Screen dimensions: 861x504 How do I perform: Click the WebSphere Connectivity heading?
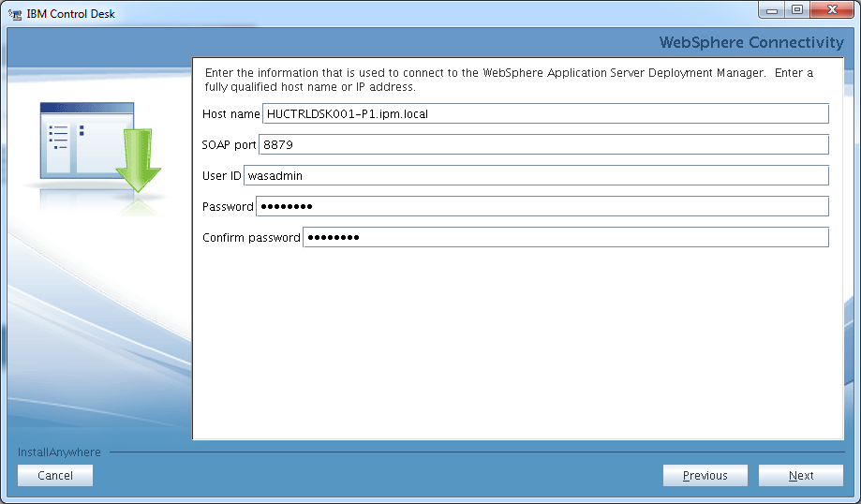click(x=751, y=42)
